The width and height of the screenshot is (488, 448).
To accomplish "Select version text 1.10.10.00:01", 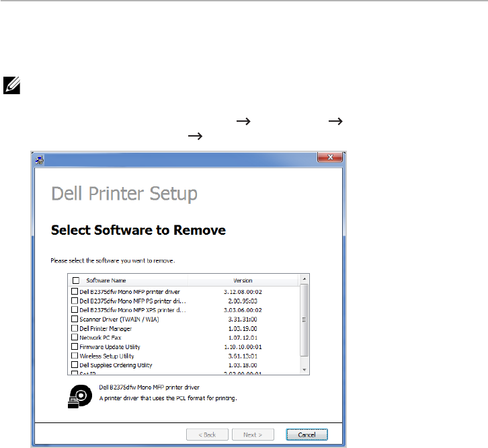I will 243,346.
